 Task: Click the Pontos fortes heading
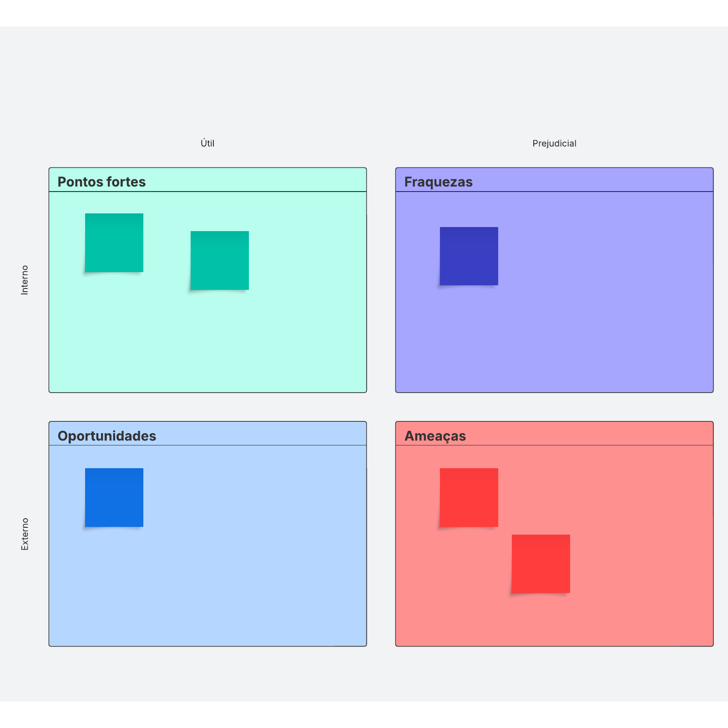coord(101,182)
